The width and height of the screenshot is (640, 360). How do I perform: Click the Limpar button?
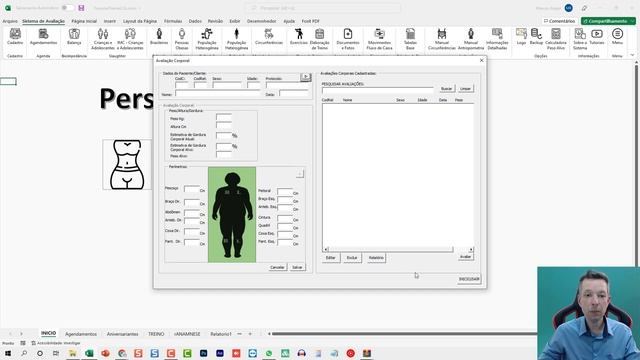pyautogui.click(x=465, y=89)
